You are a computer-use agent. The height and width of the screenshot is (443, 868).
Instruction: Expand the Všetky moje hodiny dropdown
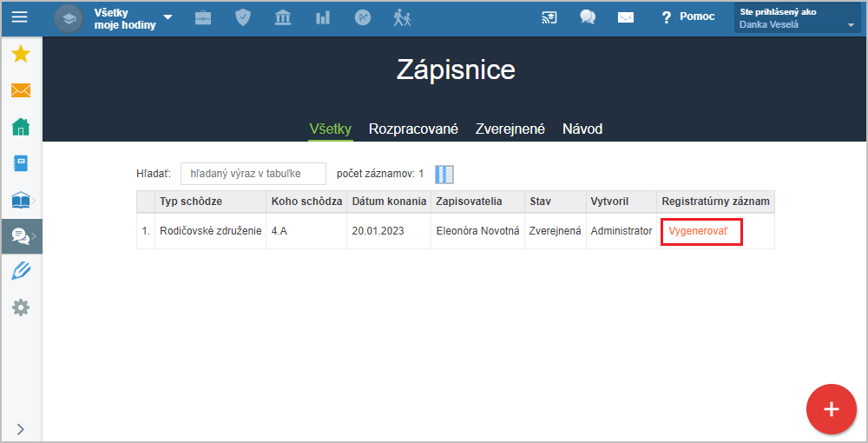click(x=133, y=18)
